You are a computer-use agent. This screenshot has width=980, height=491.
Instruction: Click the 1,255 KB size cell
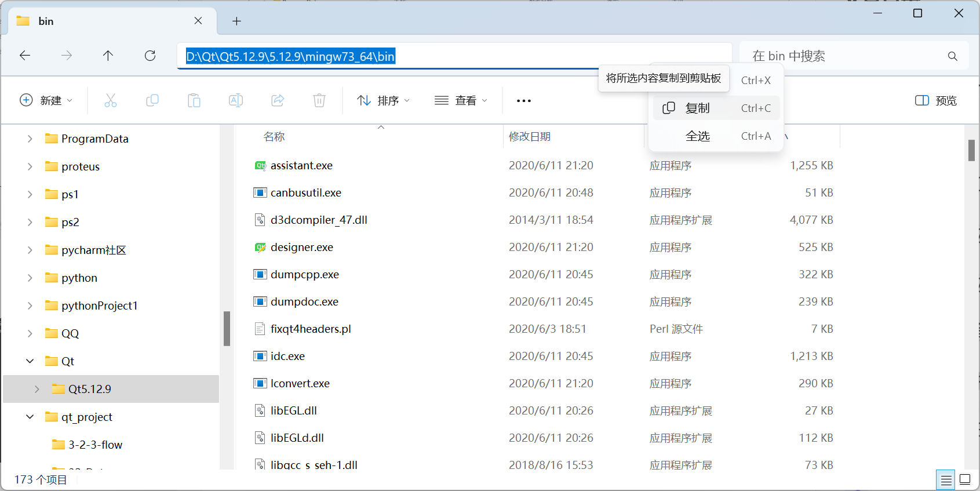[811, 165]
